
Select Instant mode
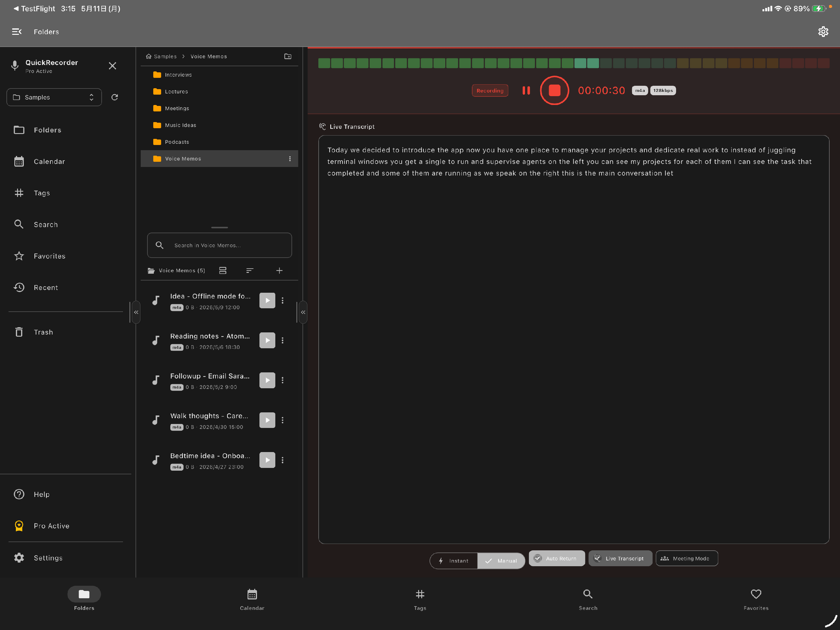[x=454, y=560]
